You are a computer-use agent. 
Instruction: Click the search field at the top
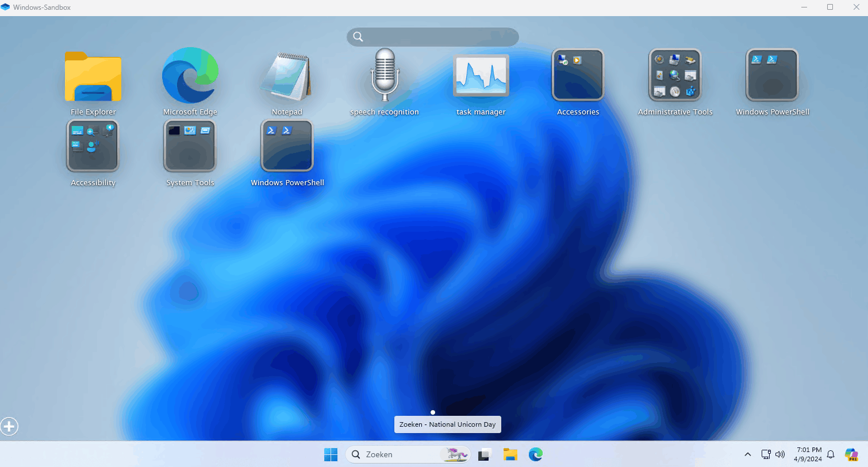(432, 36)
